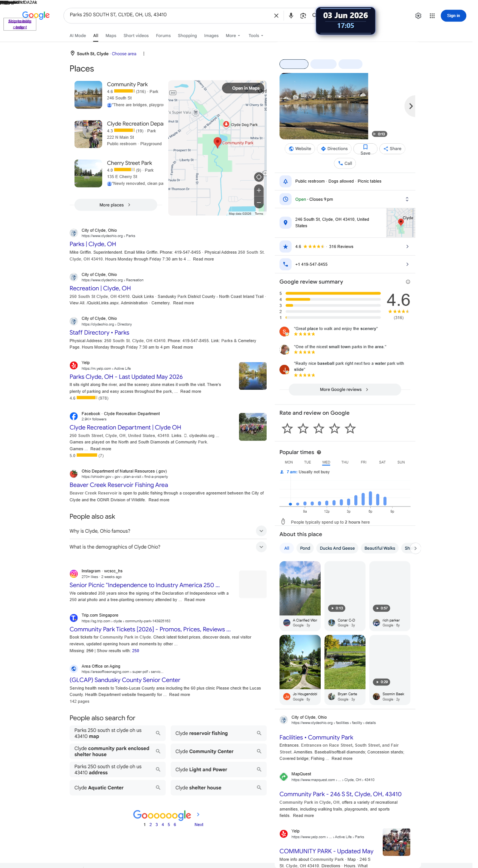Image resolution: width=478 pixels, height=868 pixels.
Task: Expand More places list
Action: [x=115, y=205]
